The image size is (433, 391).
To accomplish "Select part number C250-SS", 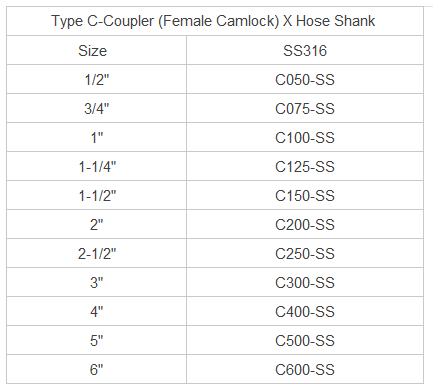I will point(305,254).
